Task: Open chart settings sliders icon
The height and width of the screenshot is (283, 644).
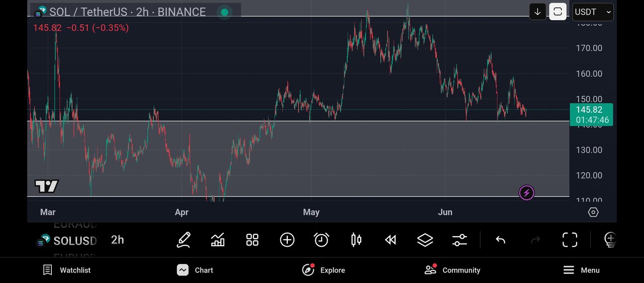Action: point(459,240)
